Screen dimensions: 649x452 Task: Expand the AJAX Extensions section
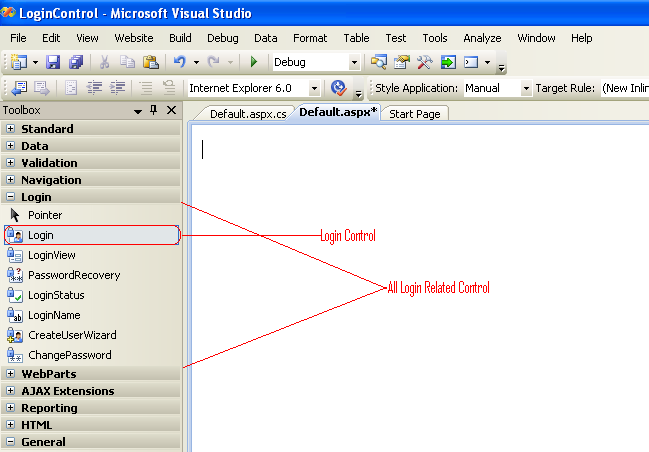(11, 391)
